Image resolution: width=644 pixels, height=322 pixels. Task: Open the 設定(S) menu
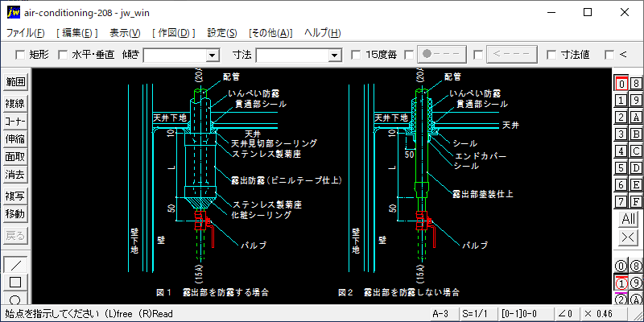tap(222, 33)
